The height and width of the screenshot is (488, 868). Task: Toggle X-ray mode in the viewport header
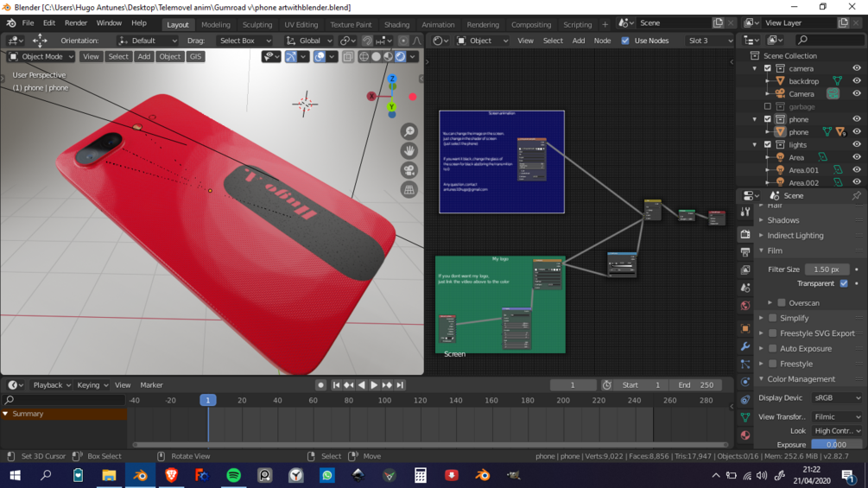coord(348,56)
